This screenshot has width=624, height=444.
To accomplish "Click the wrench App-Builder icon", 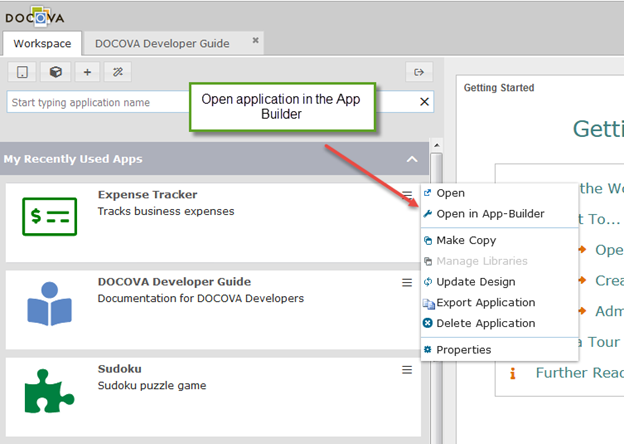I will click(x=428, y=214).
